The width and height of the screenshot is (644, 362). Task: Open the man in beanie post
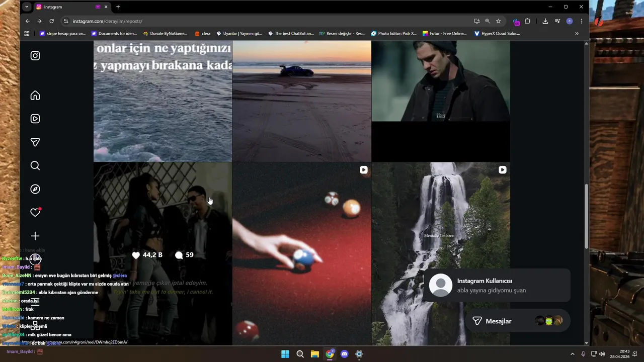(441, 101)
